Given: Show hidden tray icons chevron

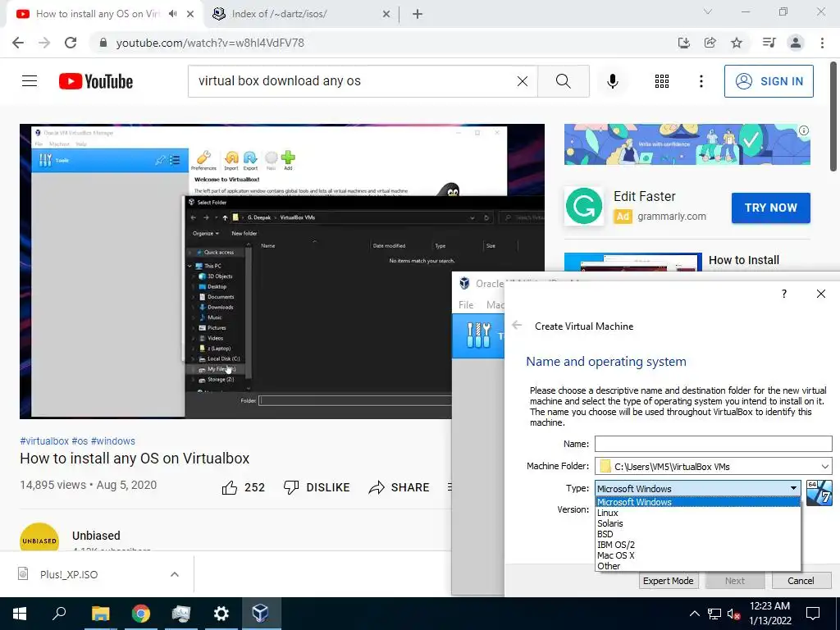Looking at the screenshot, I should tap(694, 614).
